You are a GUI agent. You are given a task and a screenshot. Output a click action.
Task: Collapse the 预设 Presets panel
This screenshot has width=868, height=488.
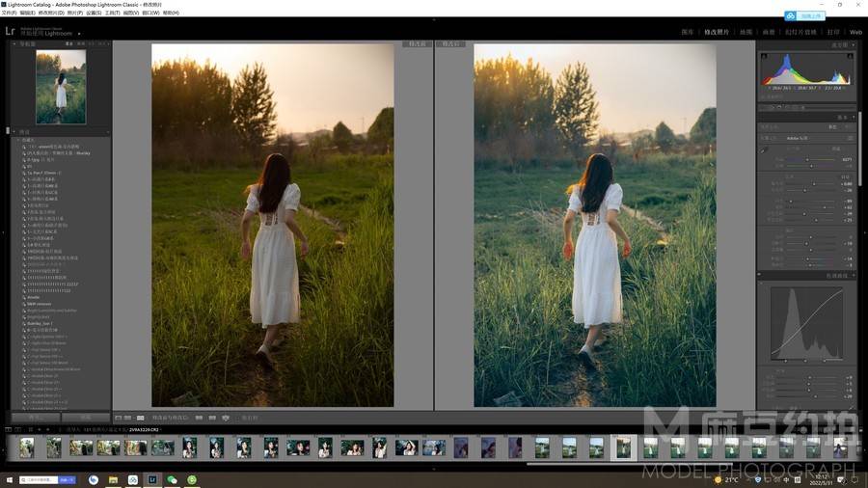[x=14, y=132]
